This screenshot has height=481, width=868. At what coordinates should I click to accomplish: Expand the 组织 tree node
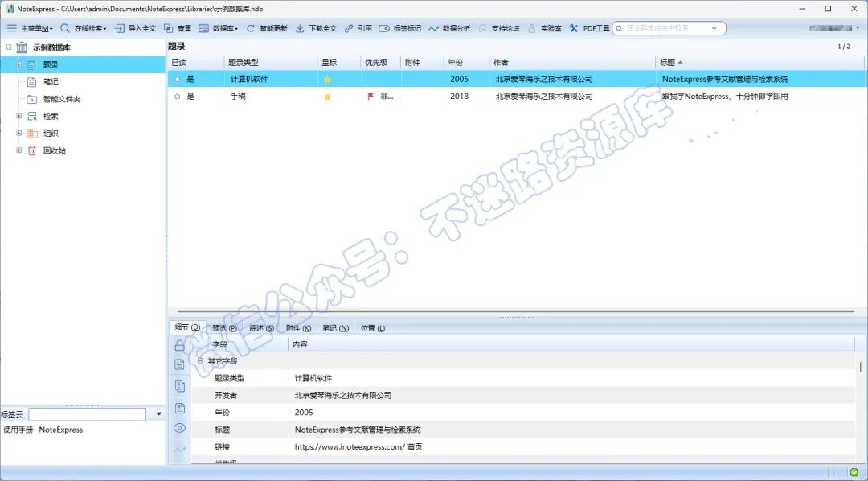tap(18, 133)
